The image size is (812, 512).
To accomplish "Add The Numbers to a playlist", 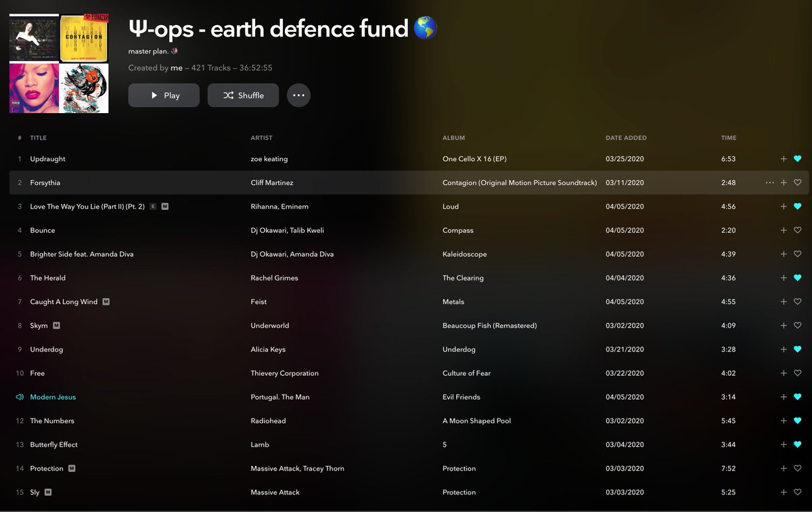I will (784, 421).
